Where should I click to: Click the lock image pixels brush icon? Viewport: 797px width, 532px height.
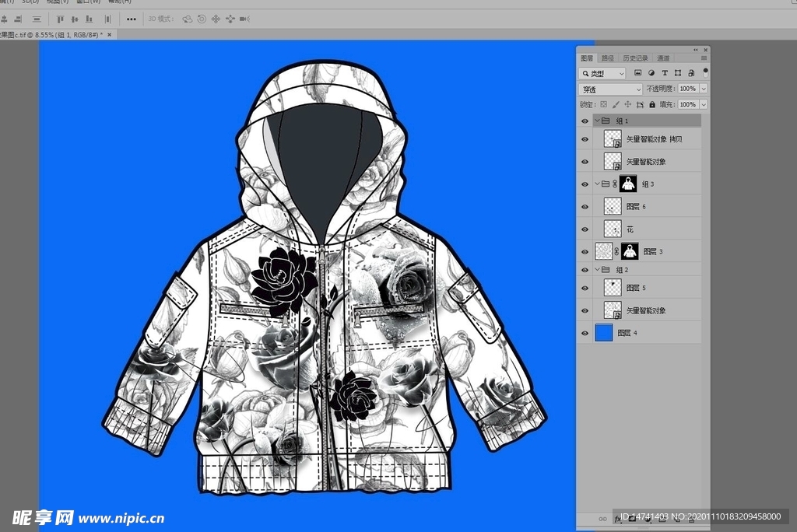(615, 104)
